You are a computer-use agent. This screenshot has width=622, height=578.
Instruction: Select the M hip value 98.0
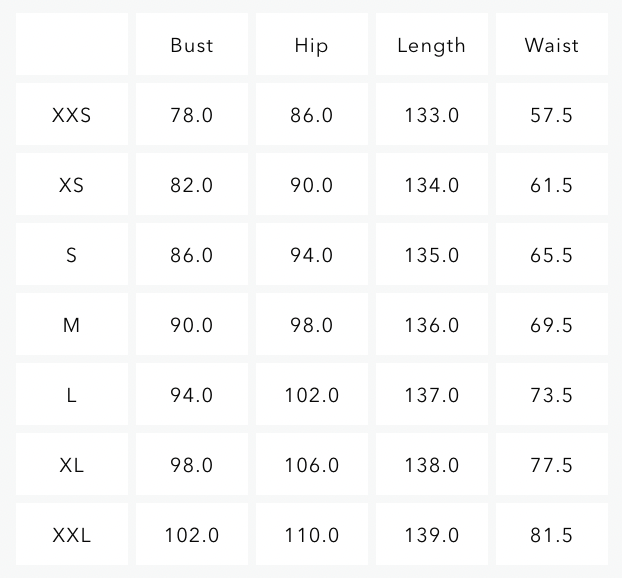click(312, 325)
